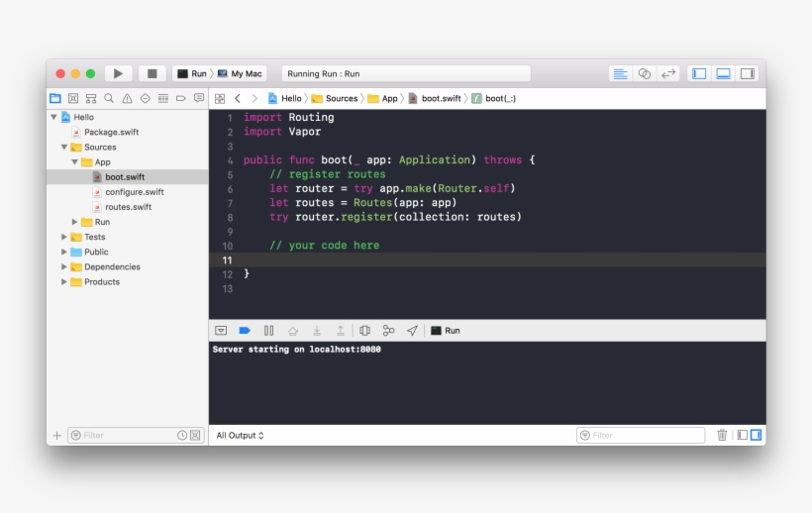This screenshot has width=812, height=513.
Task: Clear the console with trash icon
Action: 722,436
